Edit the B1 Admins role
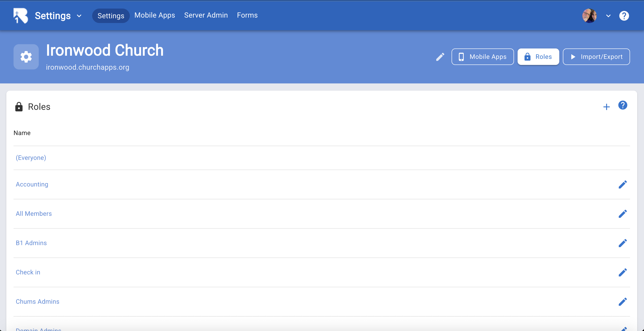 pos(623,243)
